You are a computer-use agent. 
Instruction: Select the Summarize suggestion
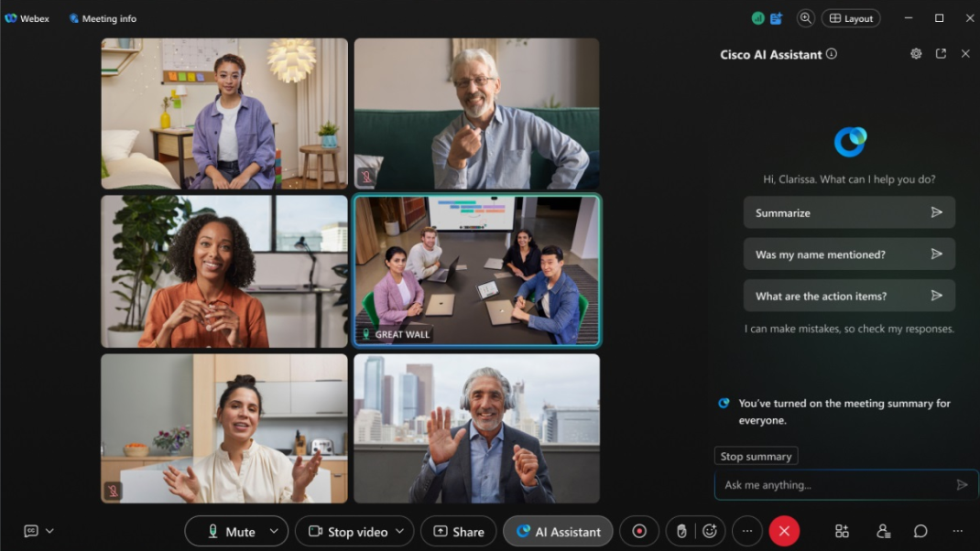point(848,212)
